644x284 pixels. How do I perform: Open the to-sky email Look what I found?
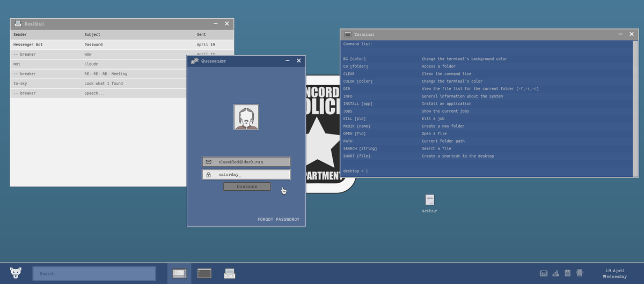pos(99,84)
